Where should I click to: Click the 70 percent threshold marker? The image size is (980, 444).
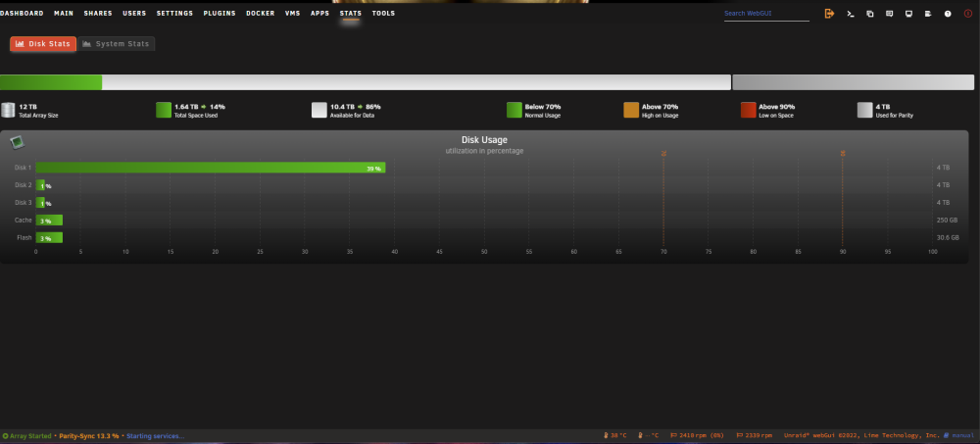pyautogui.click(x=663, y=153)
